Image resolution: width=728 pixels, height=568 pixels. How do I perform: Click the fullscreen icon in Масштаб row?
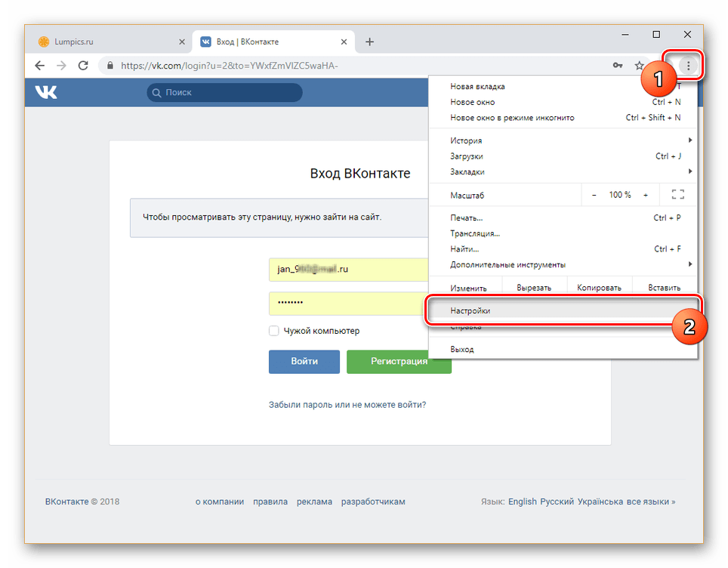pos(678,195)
